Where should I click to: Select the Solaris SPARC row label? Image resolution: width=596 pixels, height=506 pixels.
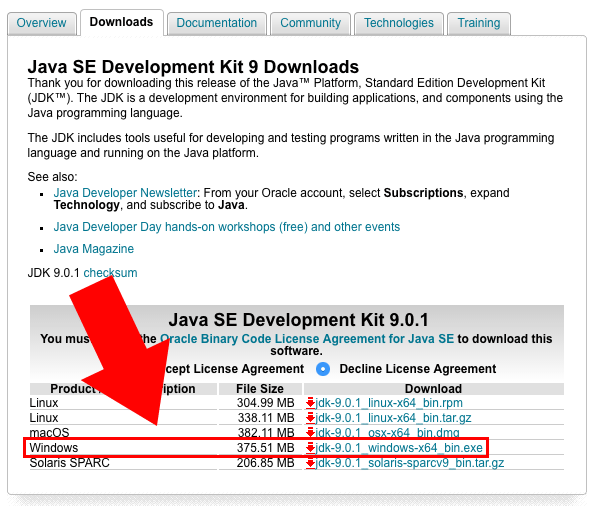[x=70, y=463]
